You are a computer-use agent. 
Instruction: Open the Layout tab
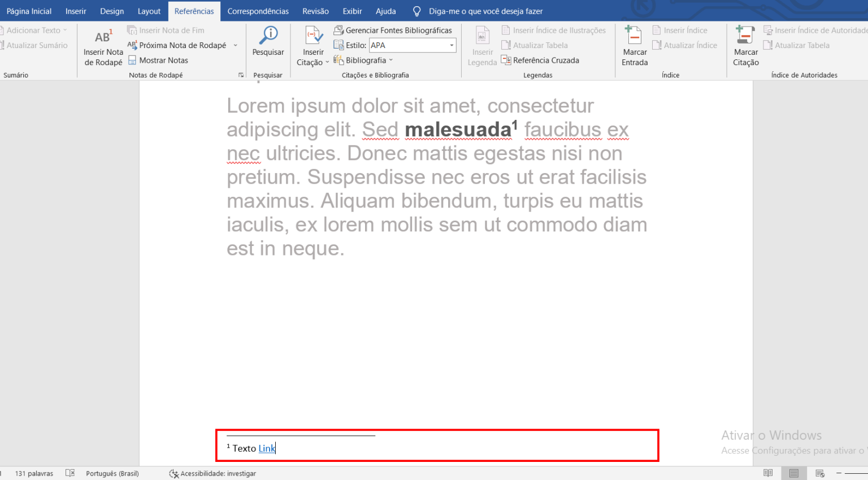tap(149, 11)
